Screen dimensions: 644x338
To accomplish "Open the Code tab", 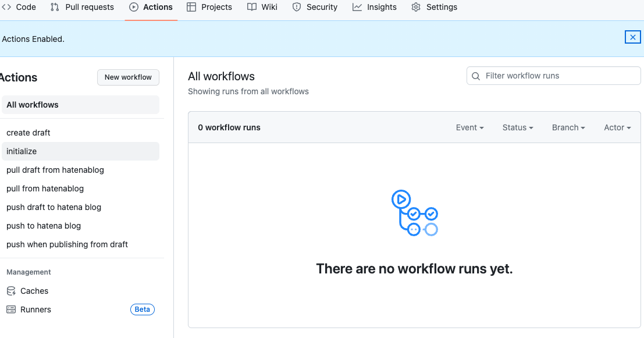I will pyautogui.click(x=19, y=7).
